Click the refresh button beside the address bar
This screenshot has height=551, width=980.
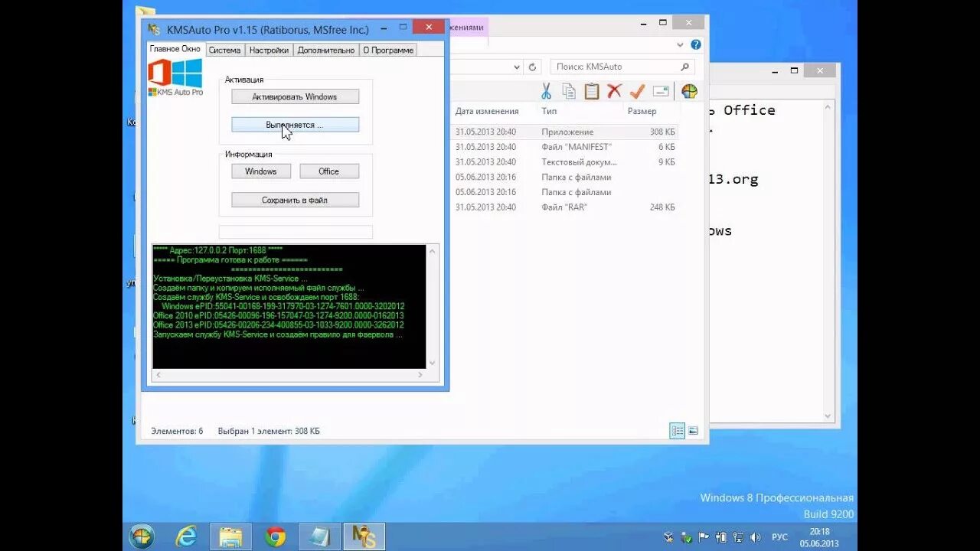pos(533,67)
